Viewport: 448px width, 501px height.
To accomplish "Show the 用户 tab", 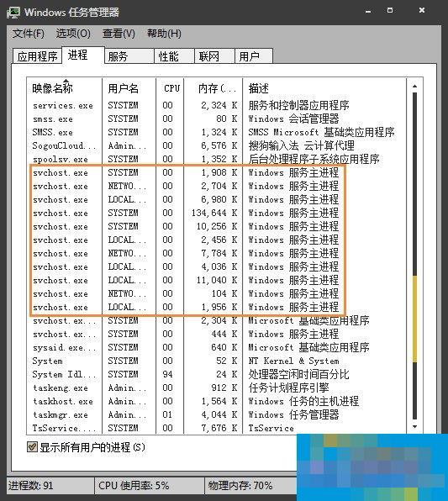I will [254, 56].
